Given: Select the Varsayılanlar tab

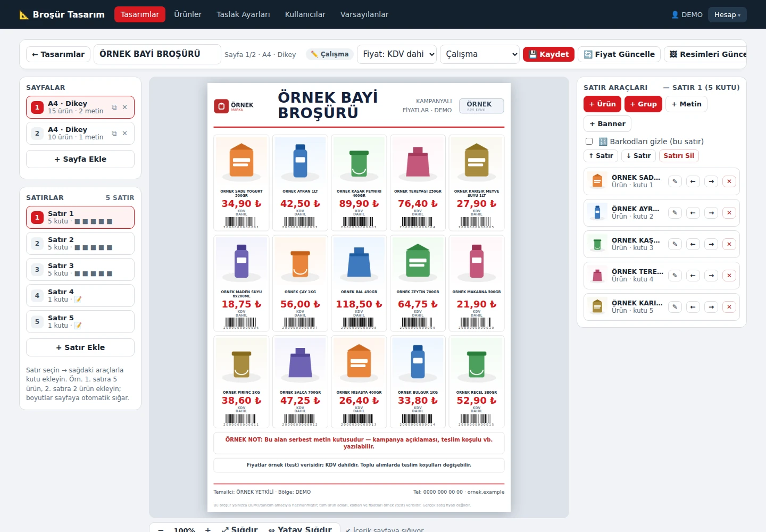Looking at the screenshot, I should click(x=364, y=14).
